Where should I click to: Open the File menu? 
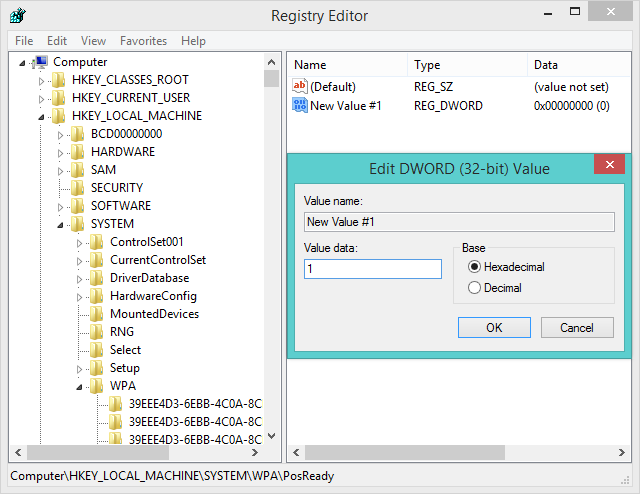24,41
